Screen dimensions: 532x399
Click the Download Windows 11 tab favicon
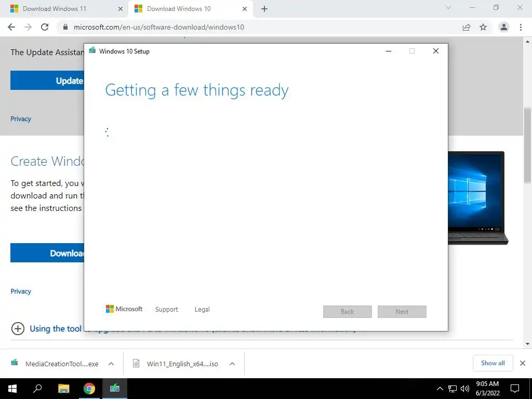click(x=14, y=9)
